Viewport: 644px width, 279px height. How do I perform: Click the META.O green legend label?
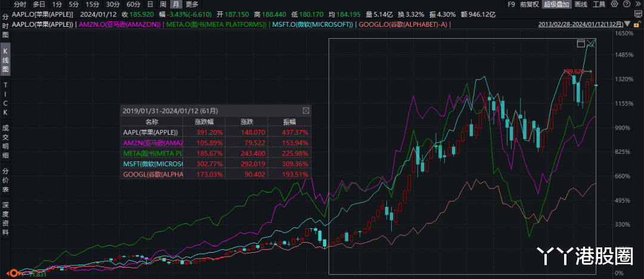[216, 24]
